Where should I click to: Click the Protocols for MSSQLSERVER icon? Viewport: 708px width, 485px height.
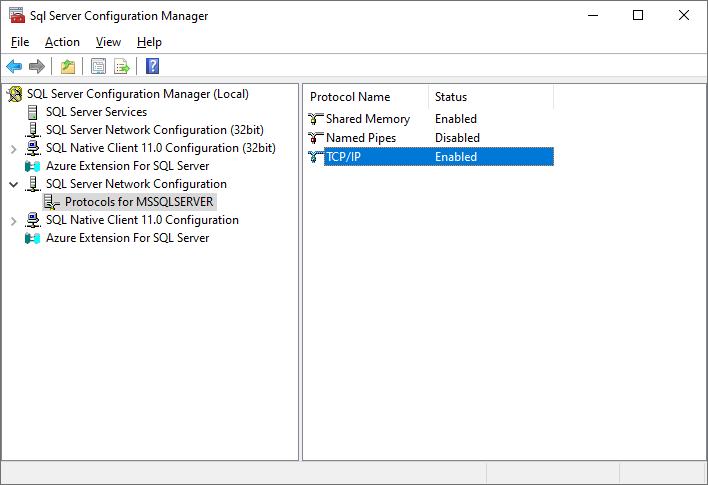click(x=52, y=202)
